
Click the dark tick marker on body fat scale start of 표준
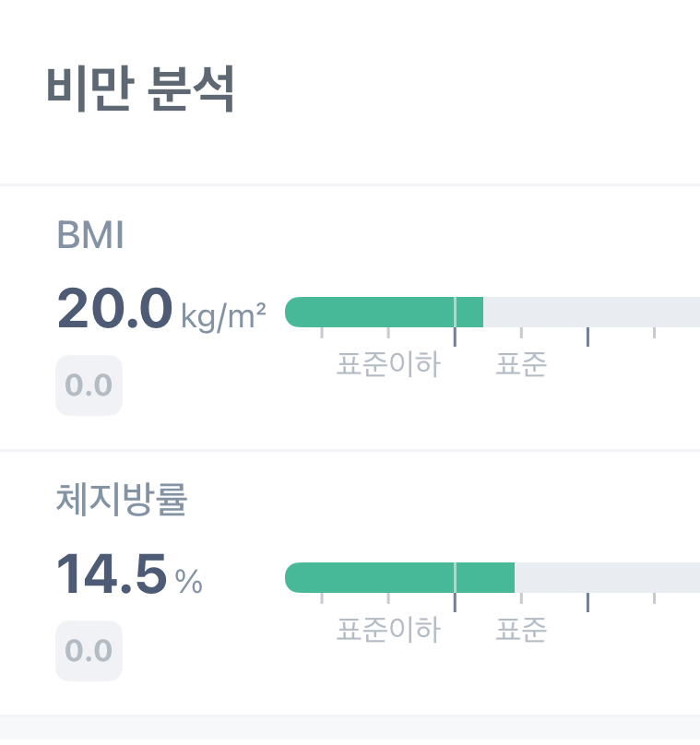pyautogui.click(x=455, y=602)
